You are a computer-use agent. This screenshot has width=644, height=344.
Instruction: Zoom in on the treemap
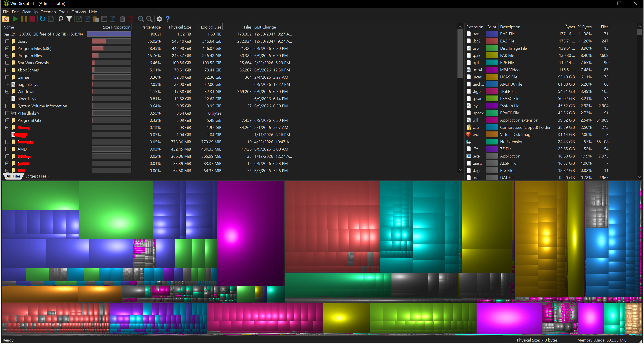click(141, 19)
